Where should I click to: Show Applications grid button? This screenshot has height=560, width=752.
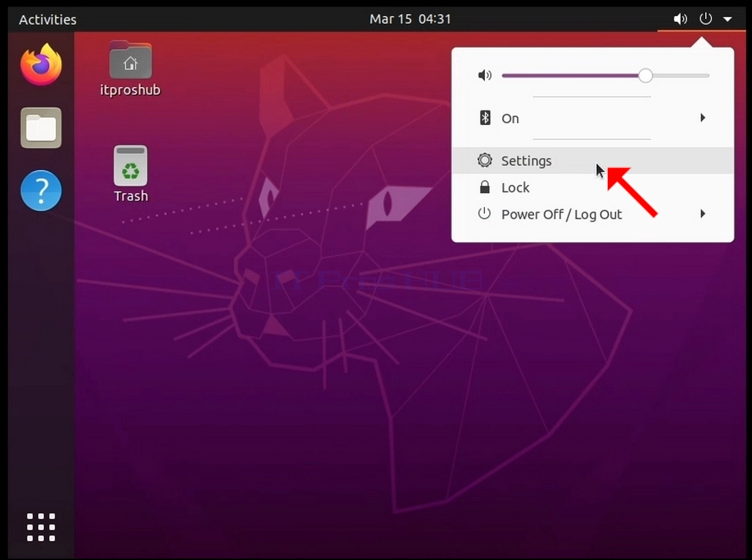click(41, 527)
